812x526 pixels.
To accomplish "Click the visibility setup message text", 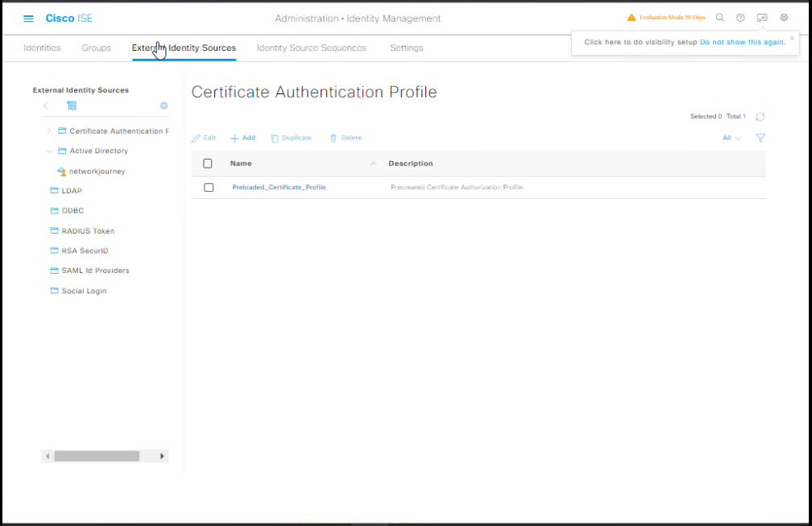I will pyautogui.click(x=640, y=42).
